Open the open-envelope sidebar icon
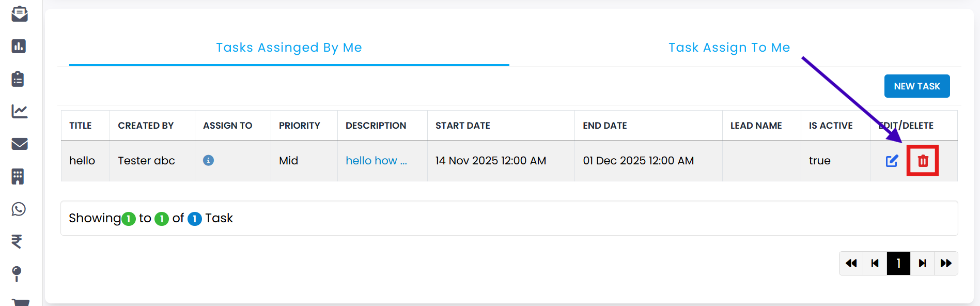Image resolution: width=980 pixels, height=306 pixels. pyautogui.click(x=19, y=14)
